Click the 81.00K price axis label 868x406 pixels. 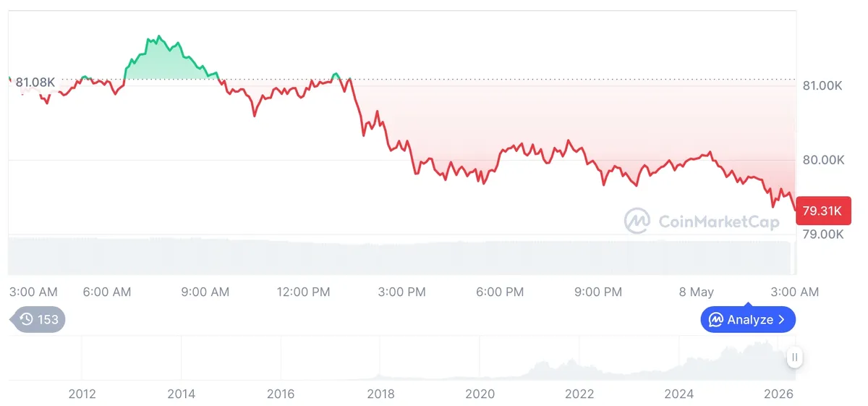point(823,85)
